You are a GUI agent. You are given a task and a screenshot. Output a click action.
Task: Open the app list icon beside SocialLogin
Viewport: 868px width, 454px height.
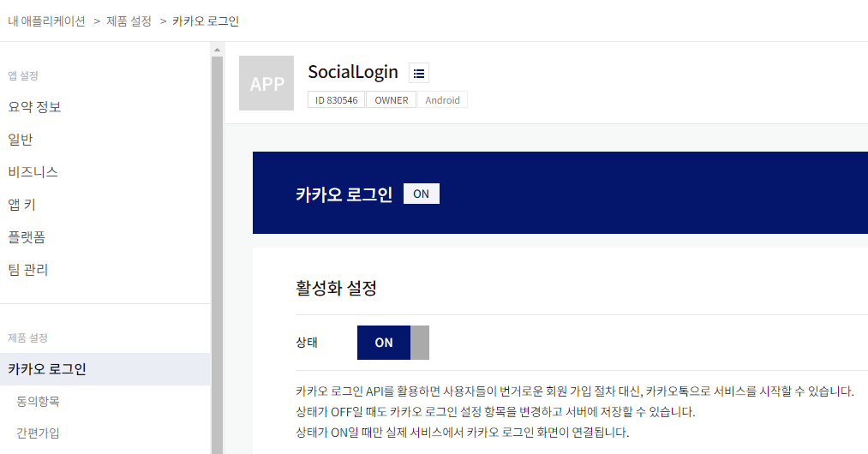coord(418,73)
